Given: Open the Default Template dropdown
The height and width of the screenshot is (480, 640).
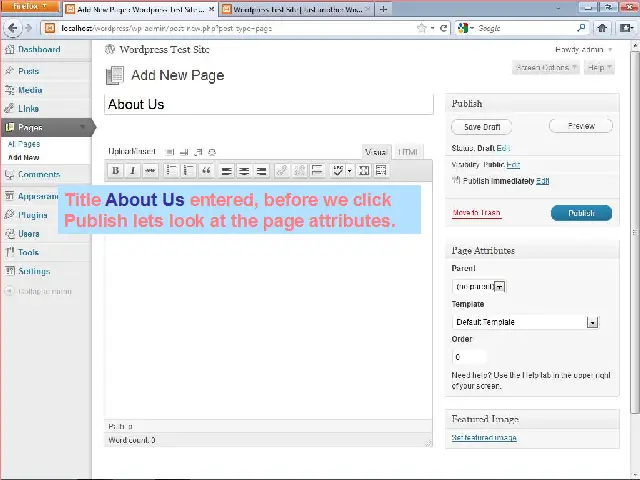Looking at the screenshot, I should [x=525, y=322].
